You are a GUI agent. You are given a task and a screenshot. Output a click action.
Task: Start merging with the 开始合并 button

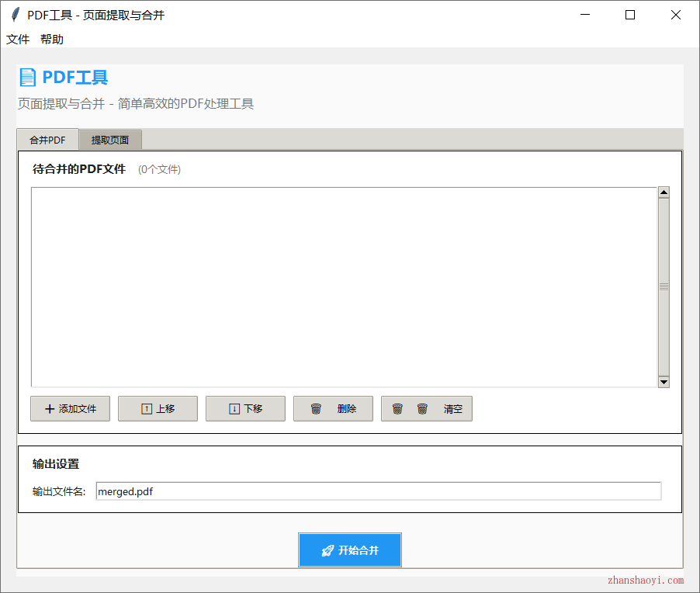tap(350, 550)
